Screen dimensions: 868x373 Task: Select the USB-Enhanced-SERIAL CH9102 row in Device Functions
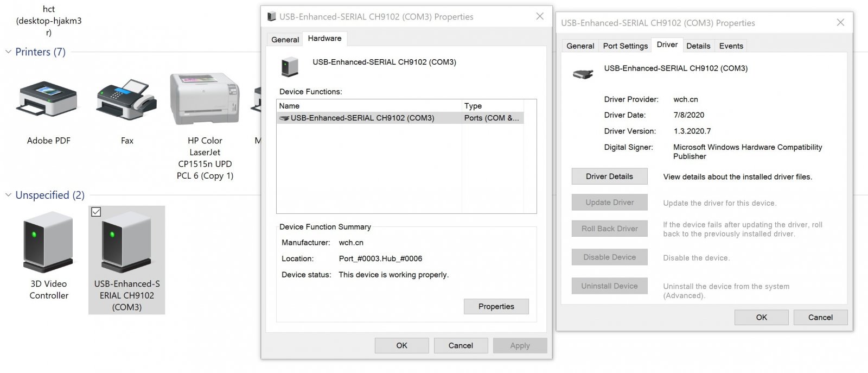pyautogui.click(x=400, y=118)
